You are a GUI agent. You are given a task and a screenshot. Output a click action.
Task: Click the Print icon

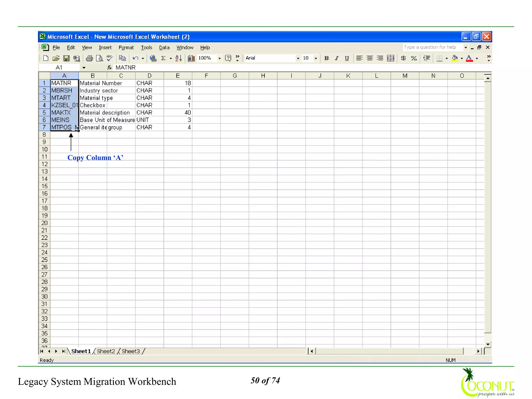(89, 58)
